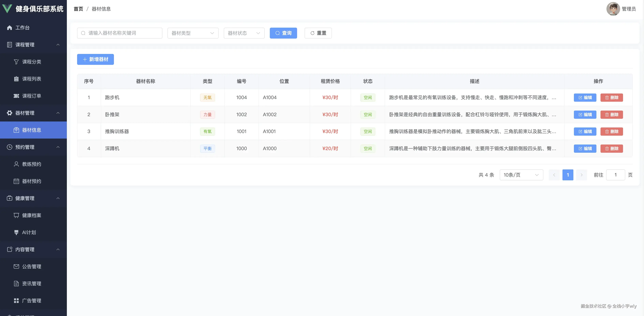Click the Vue logo icon
The height and width of the screenshot is (316, 644).
[7, 9]
